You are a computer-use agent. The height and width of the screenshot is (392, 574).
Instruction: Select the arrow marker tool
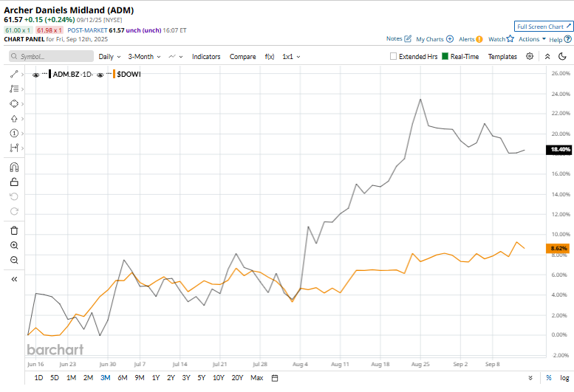tap(14, 118)
